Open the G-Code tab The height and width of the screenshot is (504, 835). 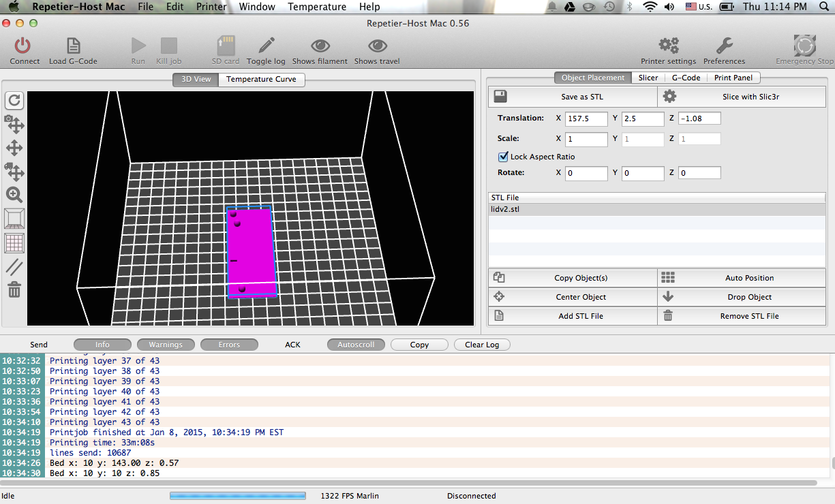tap(686, 78)
